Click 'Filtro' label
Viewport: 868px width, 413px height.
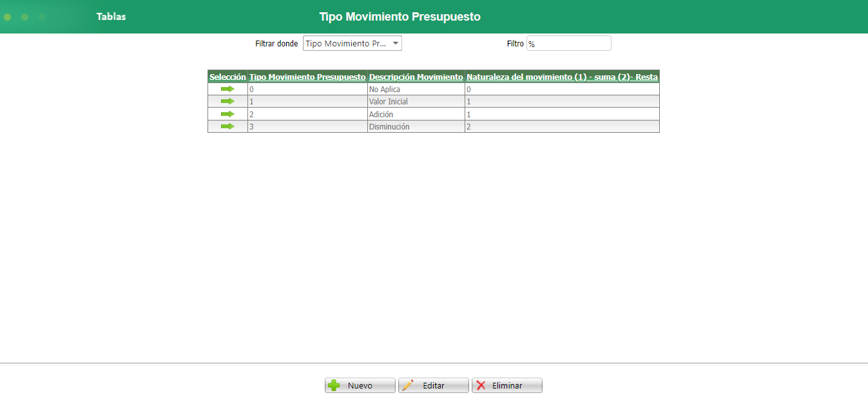pos(516,44)
